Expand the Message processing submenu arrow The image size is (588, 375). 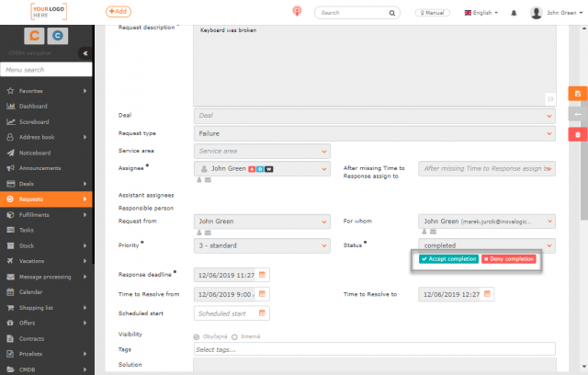click(x=85, y=277)
